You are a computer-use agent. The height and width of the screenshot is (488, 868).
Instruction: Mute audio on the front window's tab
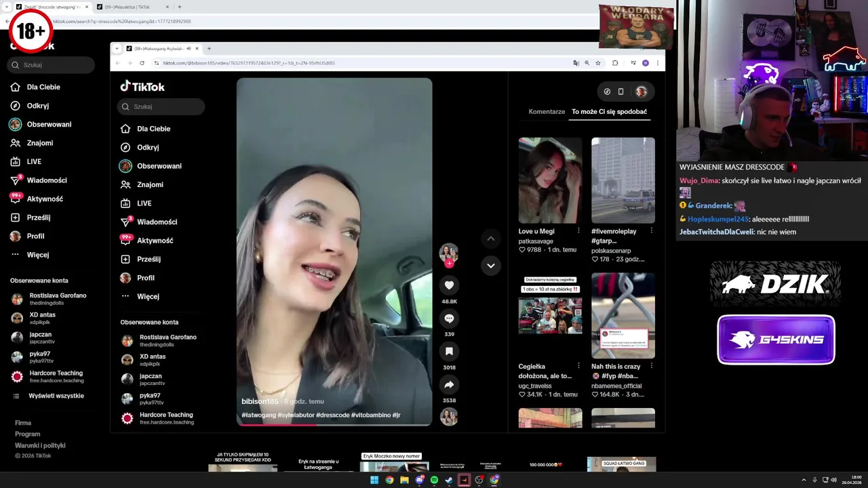click(x=189, y=48)
